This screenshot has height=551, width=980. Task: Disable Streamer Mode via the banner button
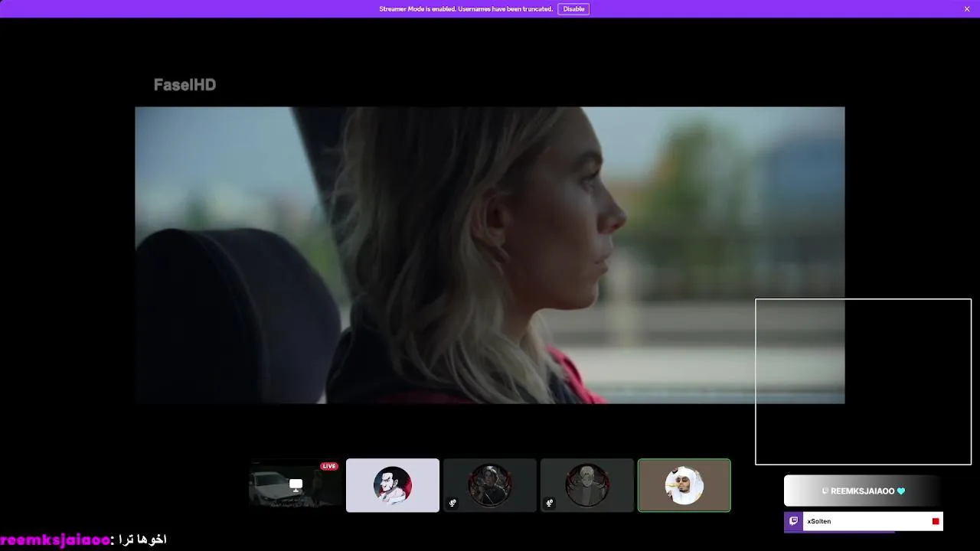(x=573, y=9)
